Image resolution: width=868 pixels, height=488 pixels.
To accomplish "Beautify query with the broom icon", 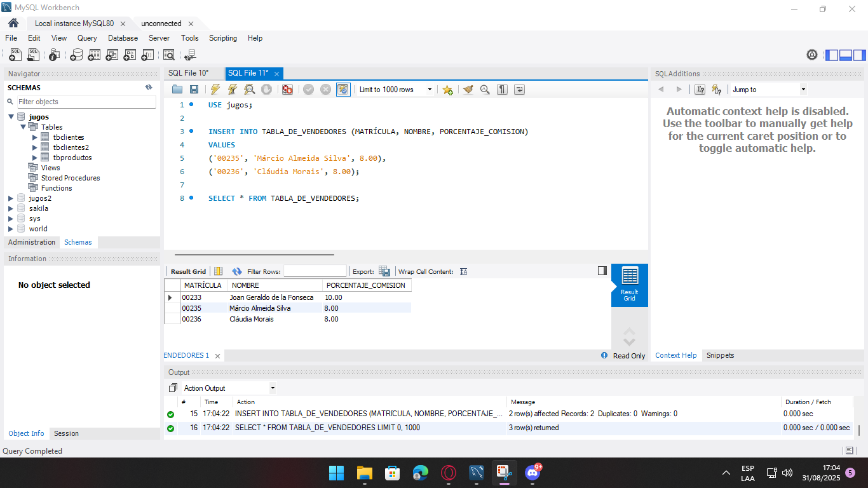I will coord(468,90).
